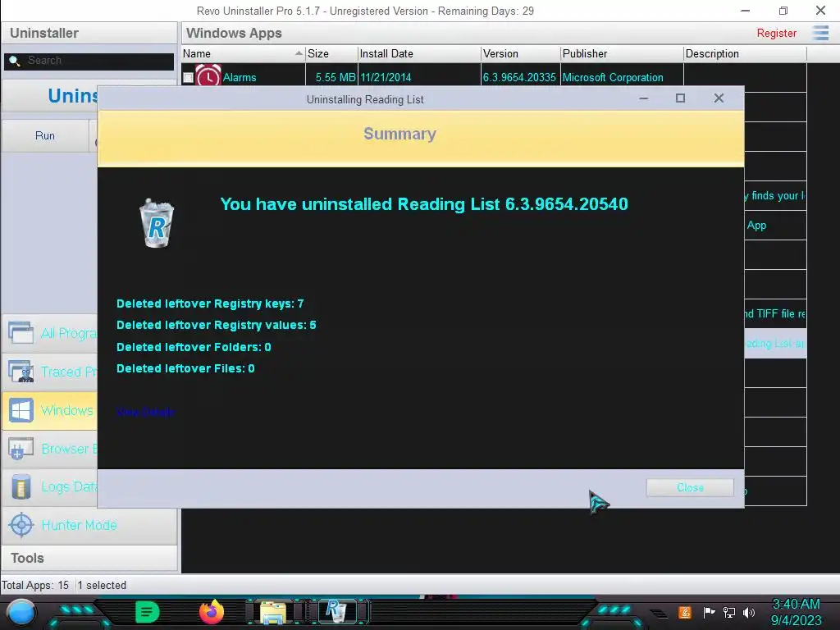The width and height of the screenshot is (840, 630).
Task: Open the volume speaker tray icon
Action: tap(749, 612)
